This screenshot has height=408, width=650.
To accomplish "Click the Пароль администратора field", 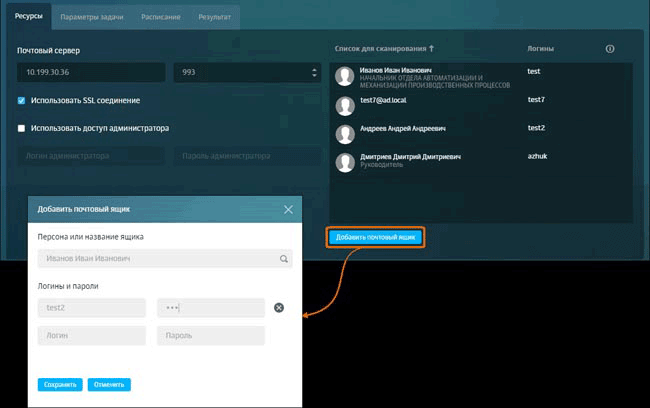I will pyautogui.click(x=247, y=156).
